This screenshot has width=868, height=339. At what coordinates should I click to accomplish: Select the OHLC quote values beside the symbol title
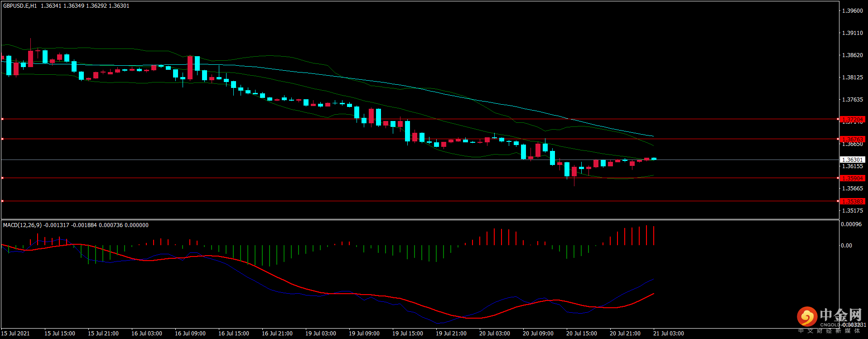point(85,6)
